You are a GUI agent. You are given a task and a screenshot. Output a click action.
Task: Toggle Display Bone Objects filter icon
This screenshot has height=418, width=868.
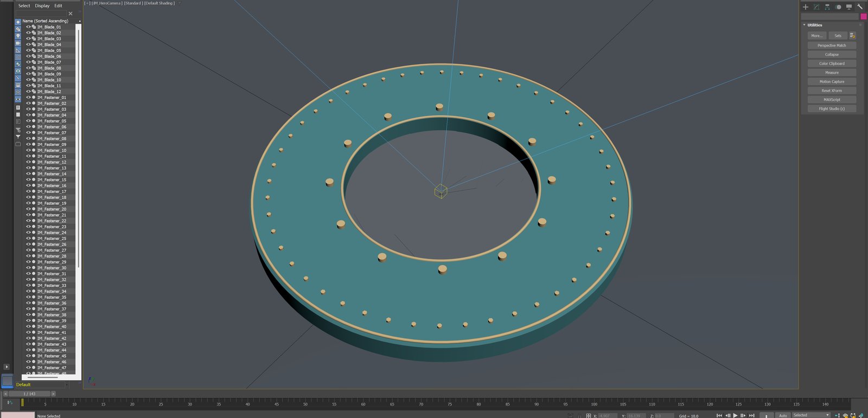click(x=18, y=79)
